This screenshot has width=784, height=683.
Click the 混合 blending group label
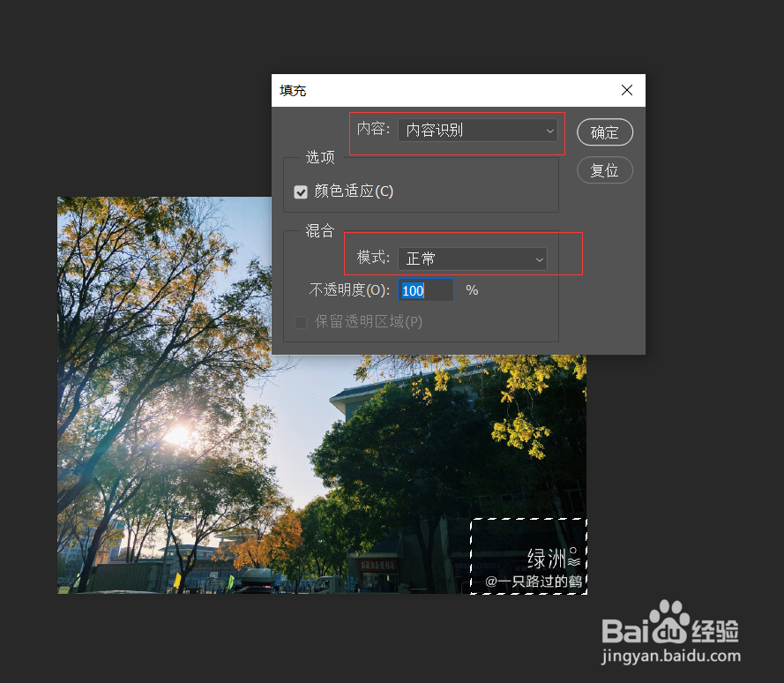pyautogui.click(x=319, y=231)
